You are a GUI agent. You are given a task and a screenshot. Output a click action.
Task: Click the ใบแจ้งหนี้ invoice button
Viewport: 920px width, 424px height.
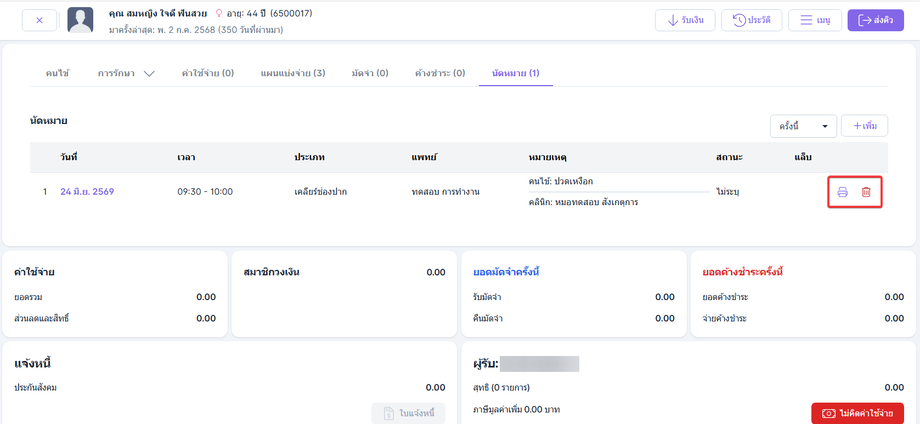click(x=408, y=413)
